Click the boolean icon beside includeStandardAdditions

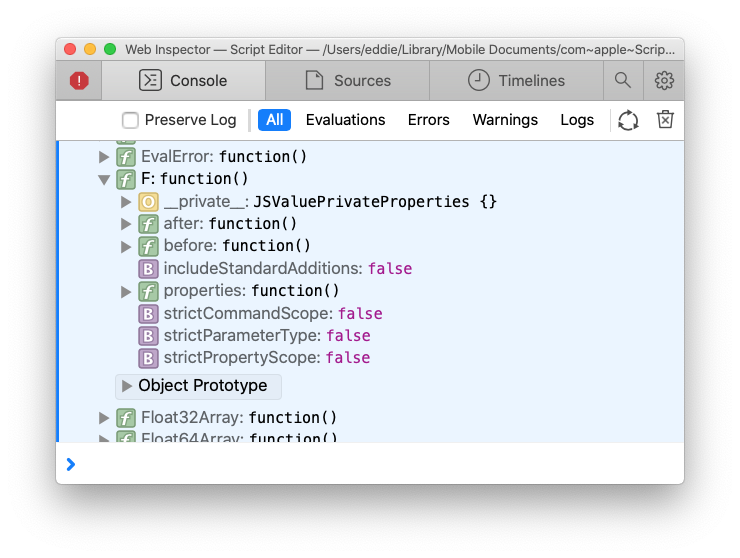148,269
